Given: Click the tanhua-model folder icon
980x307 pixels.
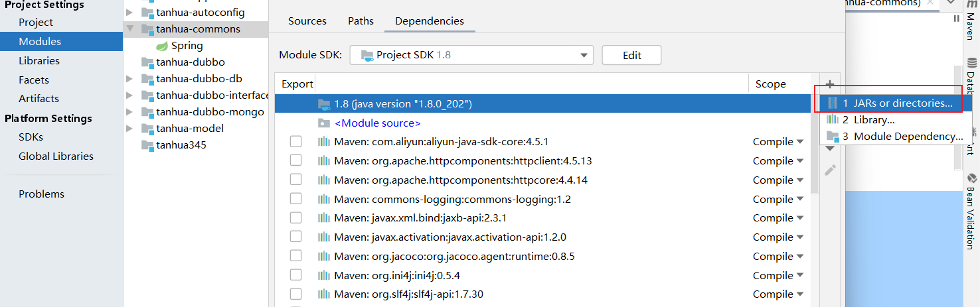Looking at the screenshot, I should [147, 128].
